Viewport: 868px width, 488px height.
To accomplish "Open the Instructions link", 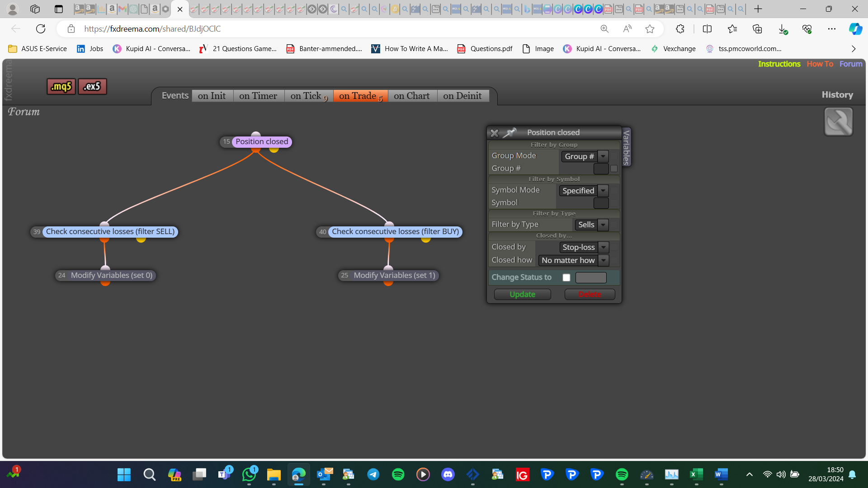I will tap(779, 64).
